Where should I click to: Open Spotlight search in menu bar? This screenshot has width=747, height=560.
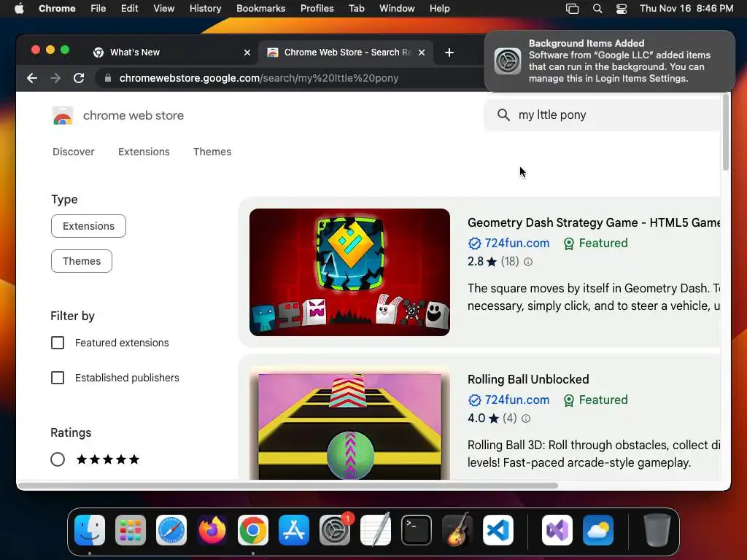pyautogui.click(x=597, y=9)
